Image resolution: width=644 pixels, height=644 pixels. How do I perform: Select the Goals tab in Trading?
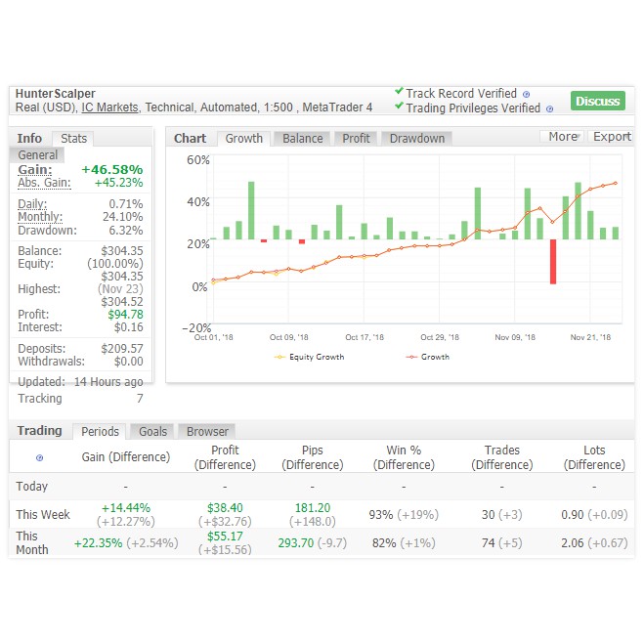click(152, 431)
